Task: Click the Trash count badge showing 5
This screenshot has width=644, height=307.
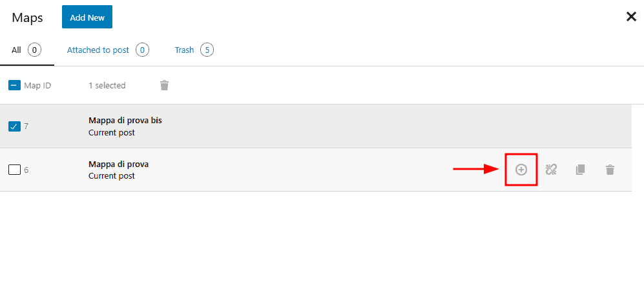Action: pyautogui.click(x=207, y=50)
